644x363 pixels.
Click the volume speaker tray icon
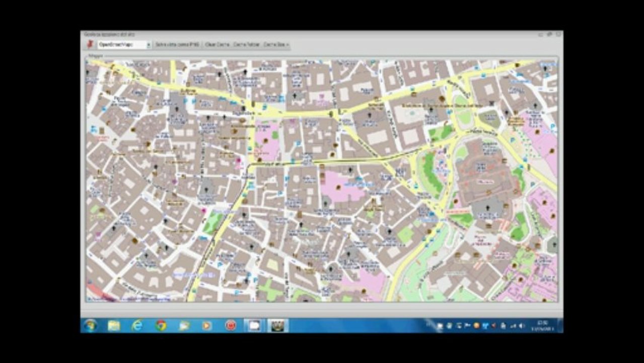(x=521, y=326)
